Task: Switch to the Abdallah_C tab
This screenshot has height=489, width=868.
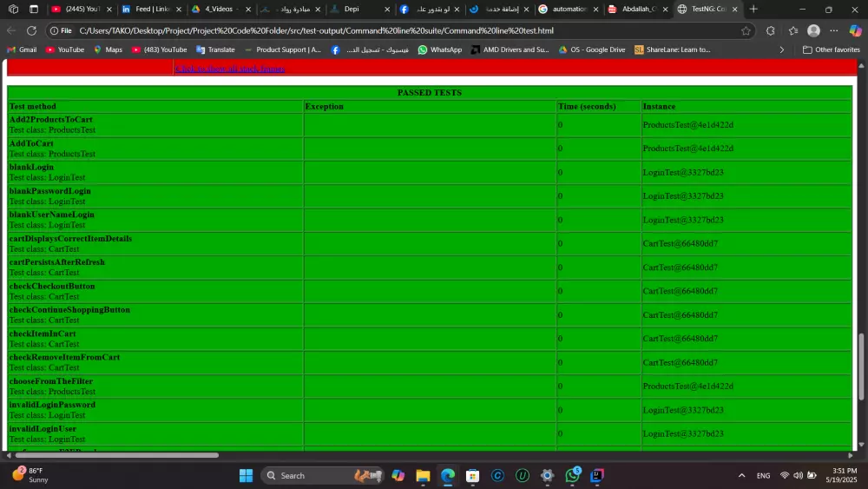Action: tap(638, 9)
